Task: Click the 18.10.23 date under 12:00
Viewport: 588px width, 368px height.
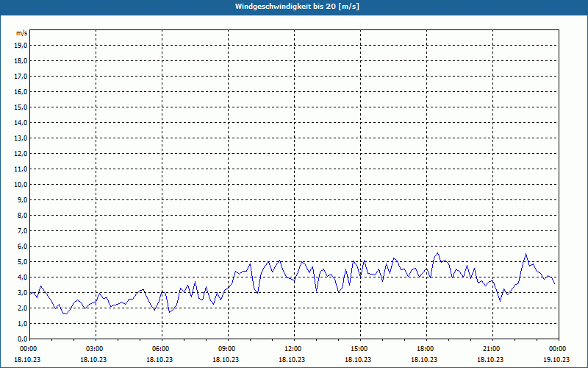Action: tap(292, 359)
